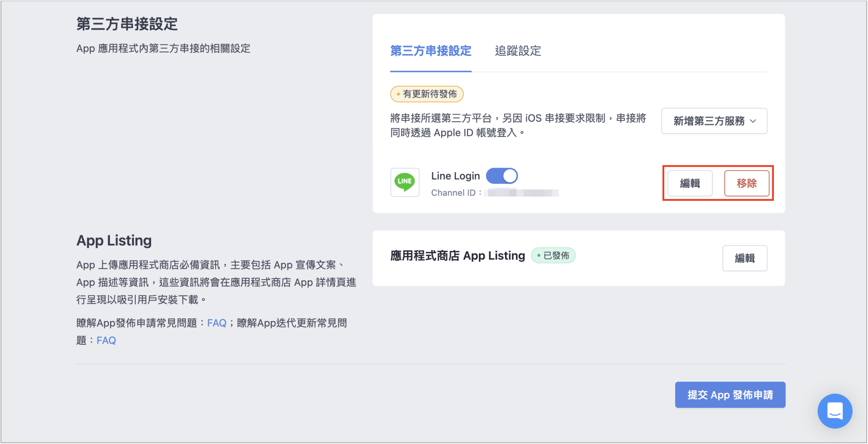Click the Line Login label
The image size is (868, 444).
point(455,176)
